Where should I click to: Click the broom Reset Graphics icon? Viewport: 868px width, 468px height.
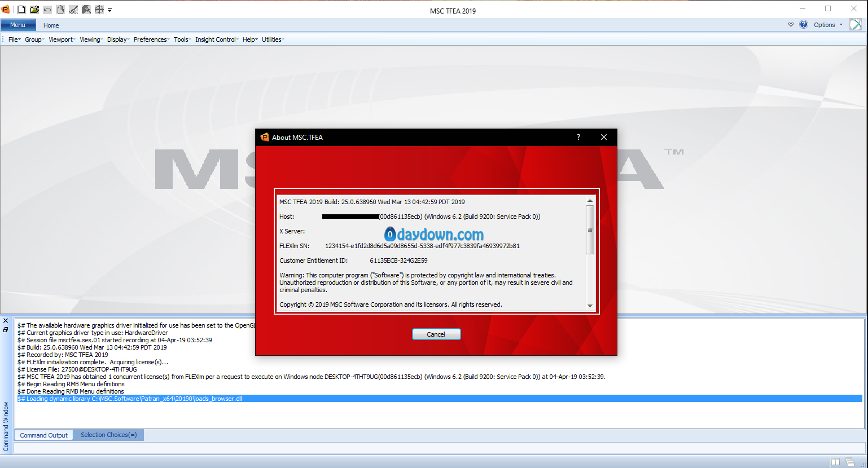(x=73, y=10)
